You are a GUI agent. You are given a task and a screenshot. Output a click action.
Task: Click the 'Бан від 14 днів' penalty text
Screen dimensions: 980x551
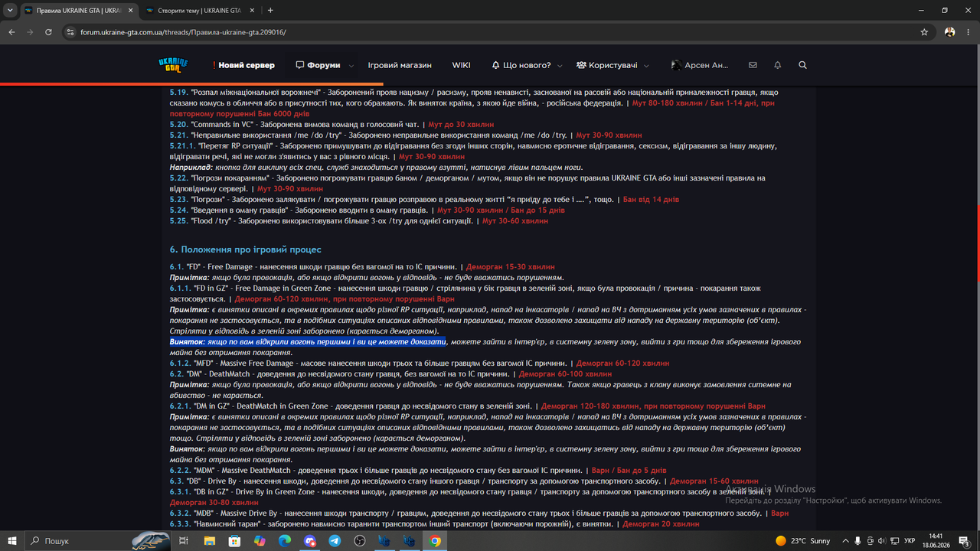tap(651, 199)
